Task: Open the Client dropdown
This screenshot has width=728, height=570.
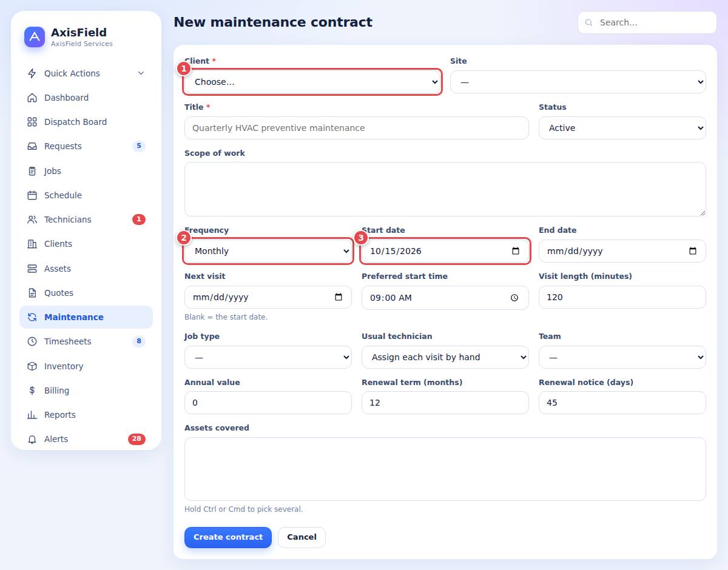Action: click(x=312, y=82)
